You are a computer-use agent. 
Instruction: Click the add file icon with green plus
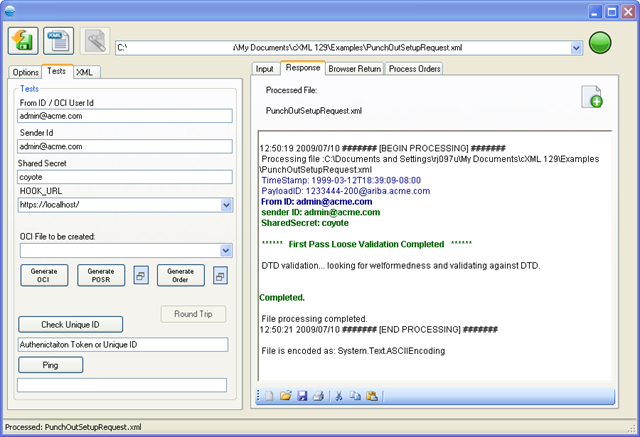click(592, 97)
